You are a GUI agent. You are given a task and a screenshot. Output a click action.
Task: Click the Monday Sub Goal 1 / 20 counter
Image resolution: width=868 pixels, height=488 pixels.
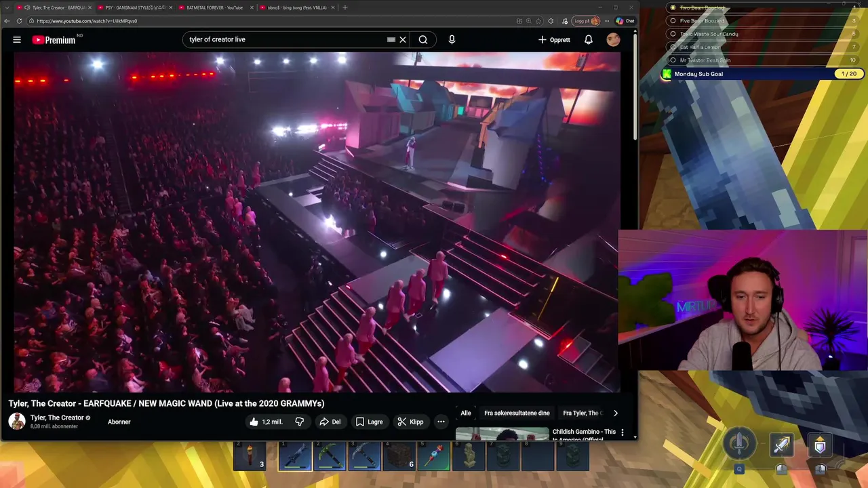click(x=848, y=74)
